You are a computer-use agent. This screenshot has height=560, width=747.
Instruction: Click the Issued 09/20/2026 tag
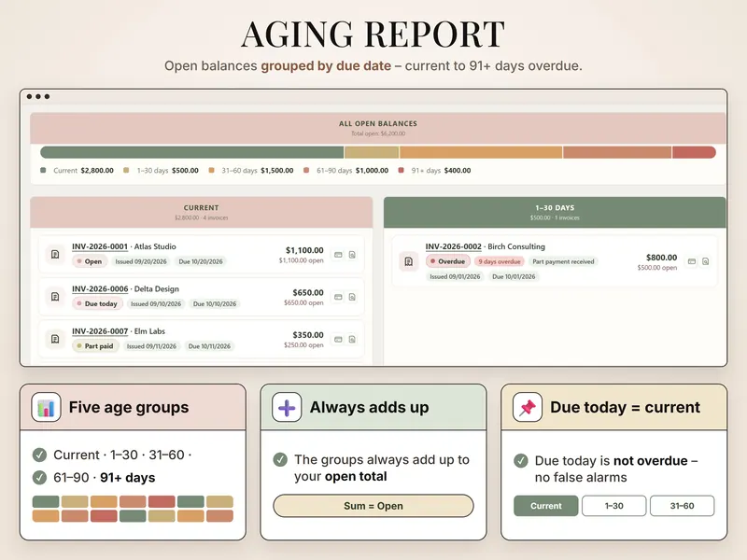tap(141, 261)
